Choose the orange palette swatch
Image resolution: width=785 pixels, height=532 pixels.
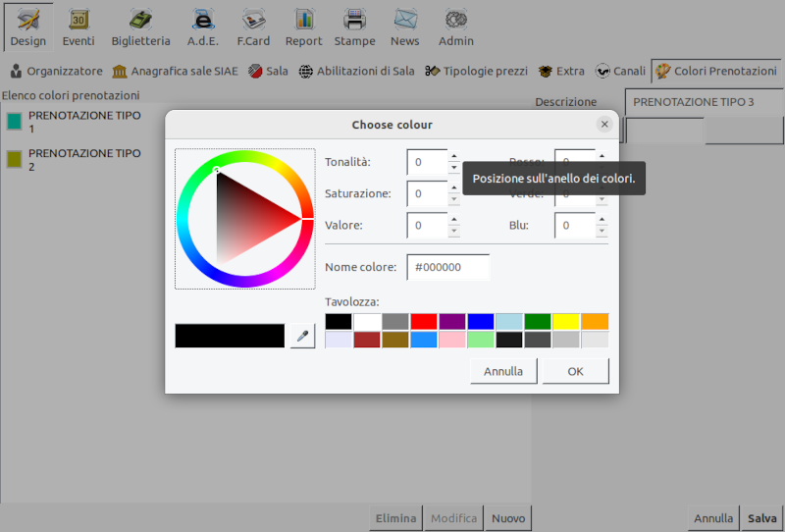pos(595,322)
